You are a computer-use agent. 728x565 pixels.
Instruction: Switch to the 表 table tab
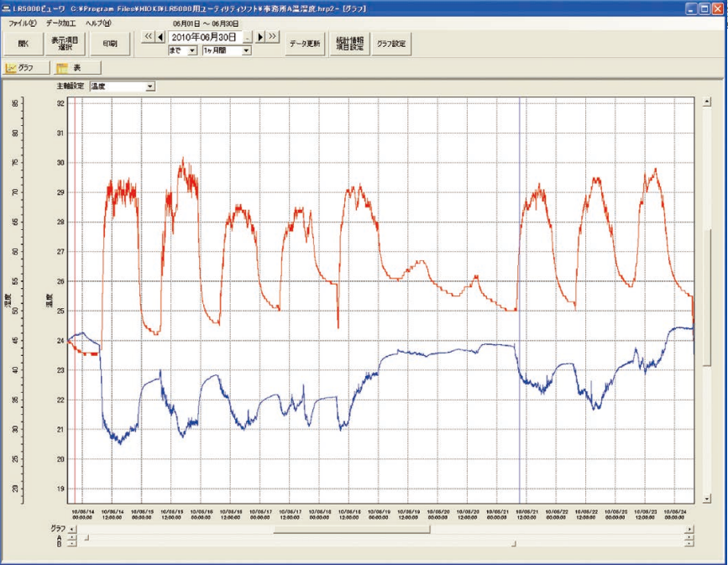point(78,68)
